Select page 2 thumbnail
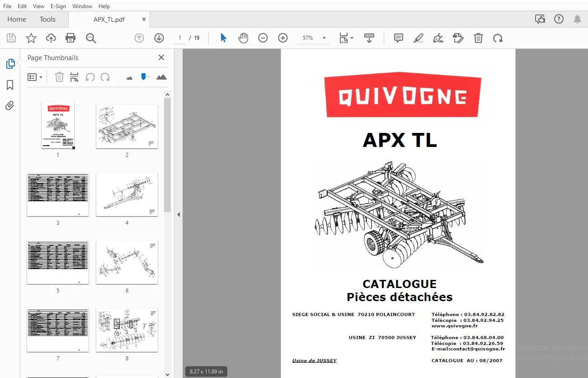Viewport: 588px width, 378px height. 127,127
